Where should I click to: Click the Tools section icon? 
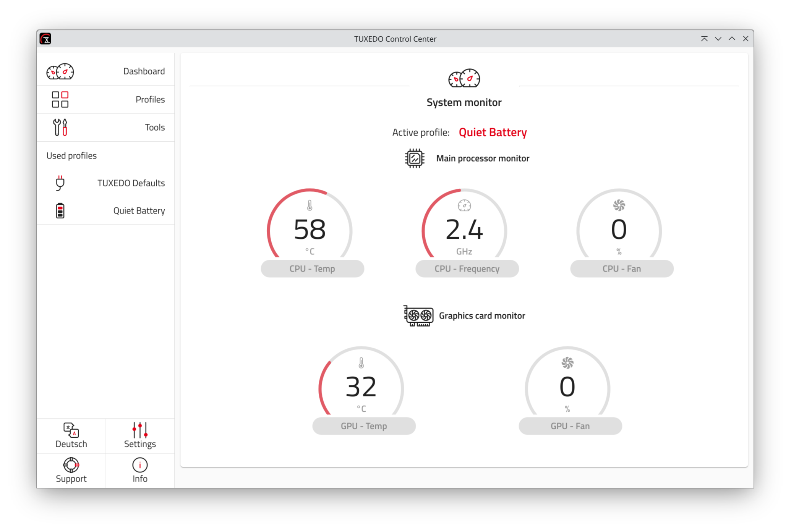[x=59, y=126]
